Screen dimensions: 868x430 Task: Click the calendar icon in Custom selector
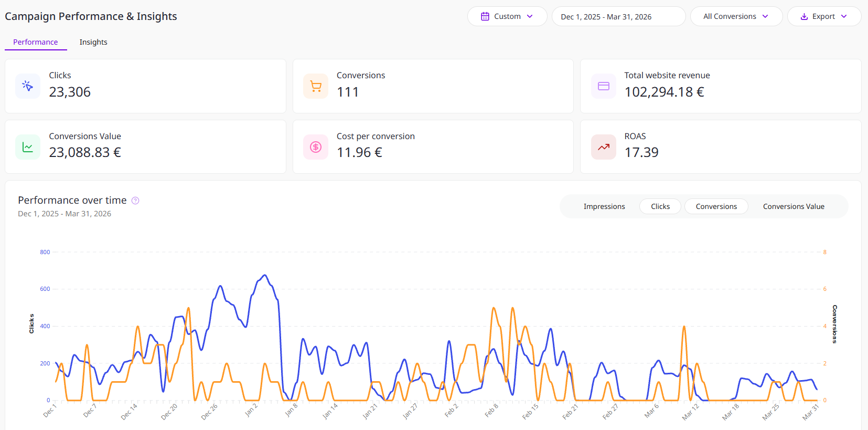tap(485, 16)
